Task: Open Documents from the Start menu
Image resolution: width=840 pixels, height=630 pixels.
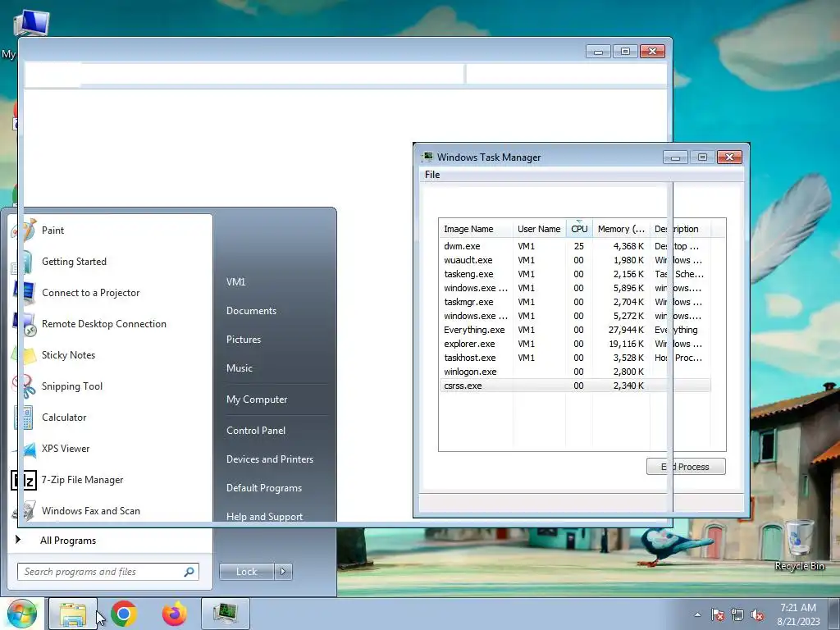Action: 251,311
